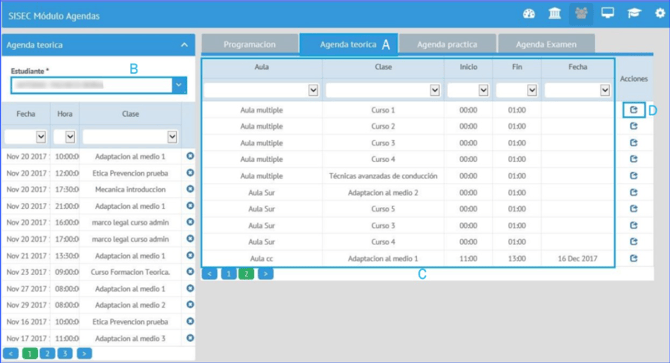Click the 'Aula cc' cell
This screenshot has height=363, width=670.
click(x=262, y=258)
